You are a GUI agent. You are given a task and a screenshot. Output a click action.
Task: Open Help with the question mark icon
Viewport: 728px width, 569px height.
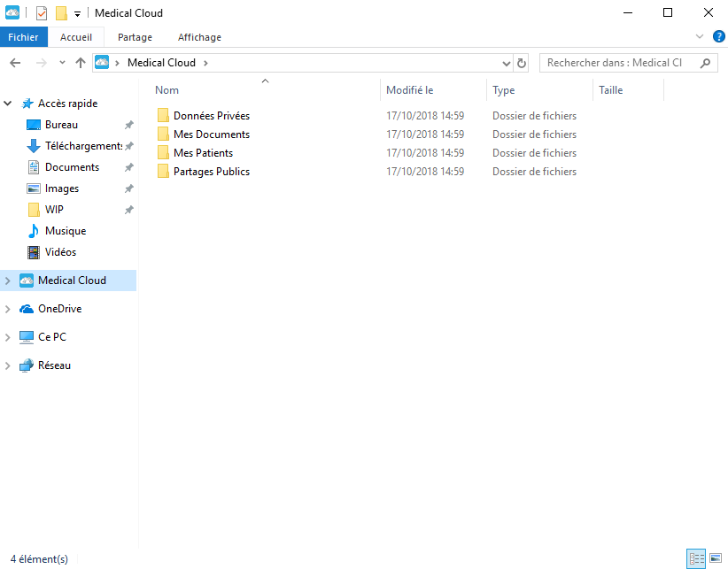(x=719, y=36)
